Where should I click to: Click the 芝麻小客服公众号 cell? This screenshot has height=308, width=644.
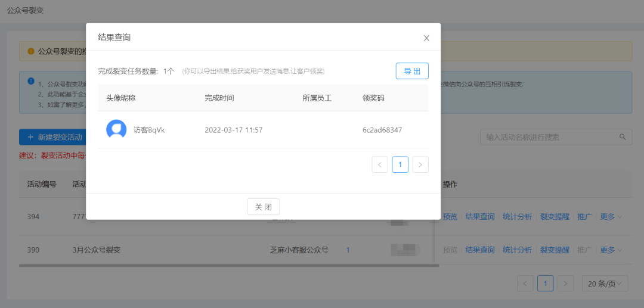click(299, 250)
